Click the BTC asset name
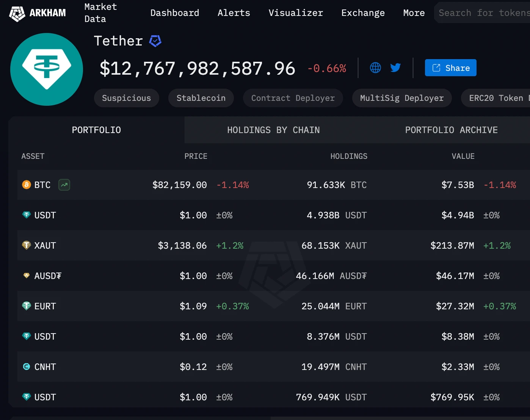 click(42, 185)
